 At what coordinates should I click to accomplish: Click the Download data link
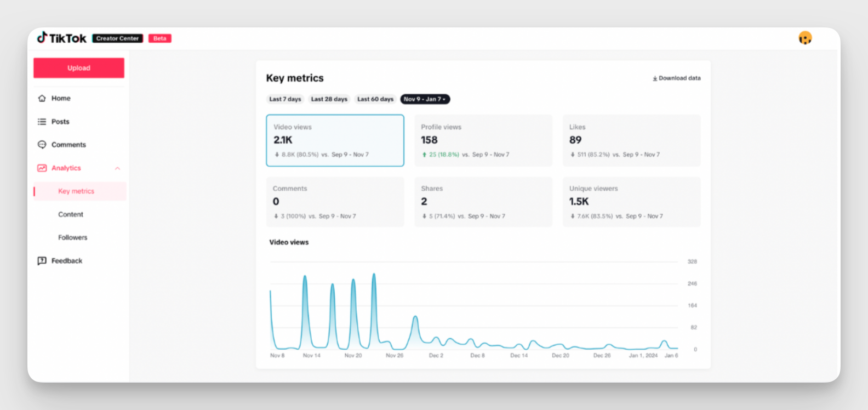(x=679, y=78)
